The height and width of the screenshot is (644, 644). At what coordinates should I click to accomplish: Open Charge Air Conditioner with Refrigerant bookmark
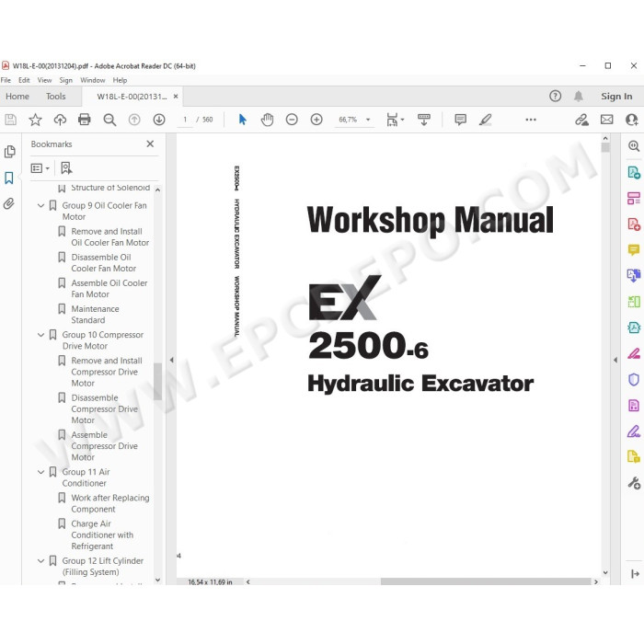click(x=102, y=535)
